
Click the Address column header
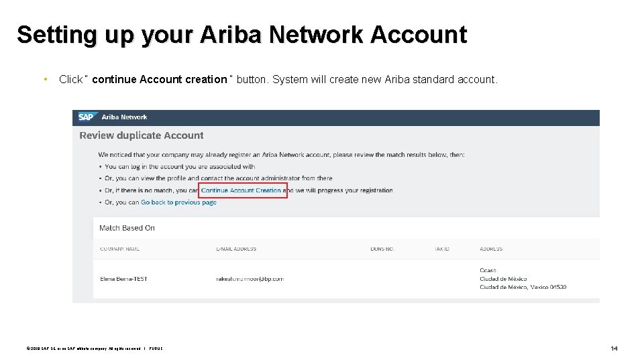click(x=491, y=249)
